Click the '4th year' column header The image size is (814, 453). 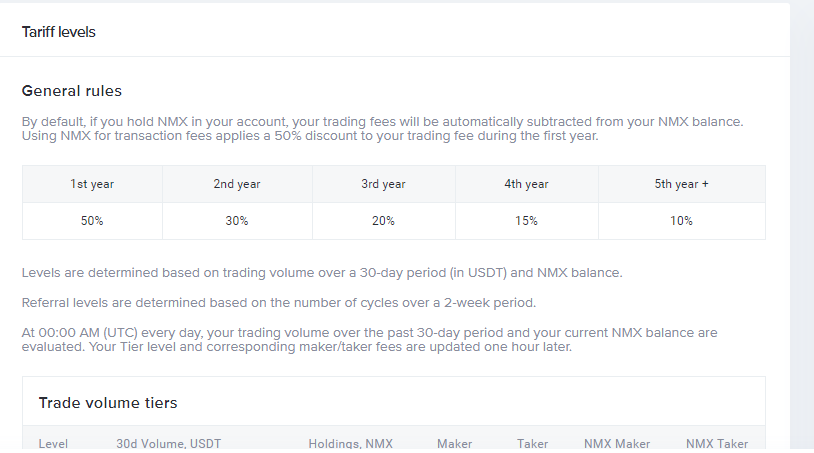(526, 184)
